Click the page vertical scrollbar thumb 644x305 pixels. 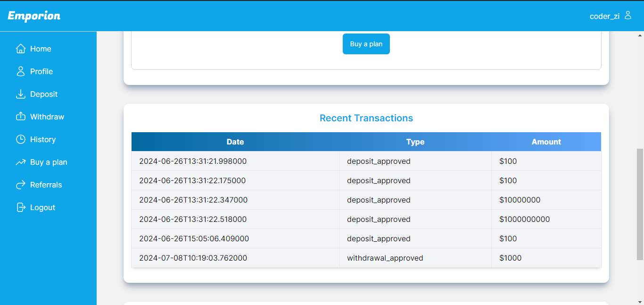coord(640,204)
